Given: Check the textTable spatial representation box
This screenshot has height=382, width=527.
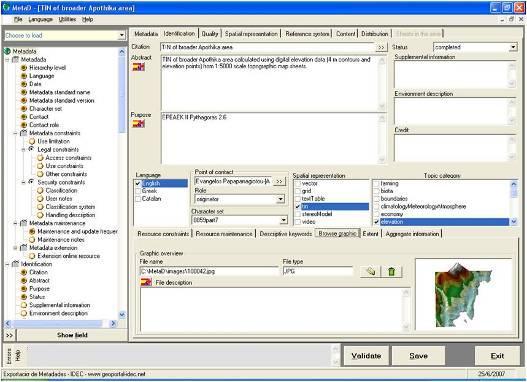Looking at the screenshot, I should [x=298, y=199].
